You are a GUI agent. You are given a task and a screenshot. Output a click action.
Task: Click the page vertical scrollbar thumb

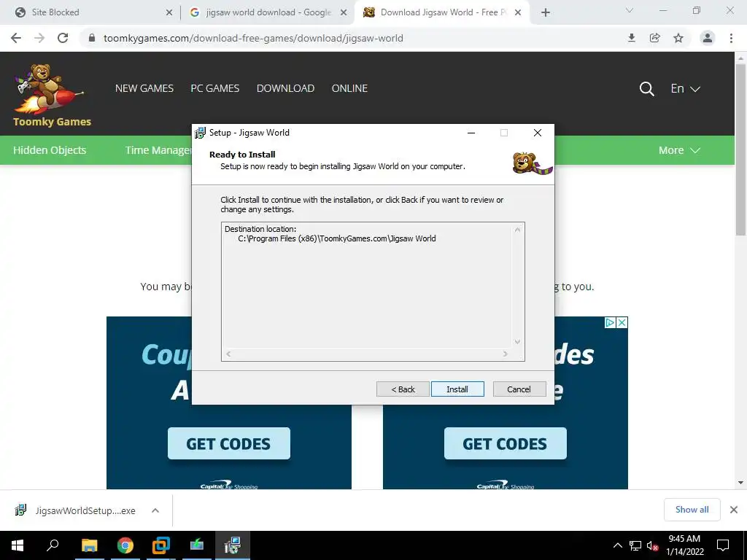coord(740,149)
